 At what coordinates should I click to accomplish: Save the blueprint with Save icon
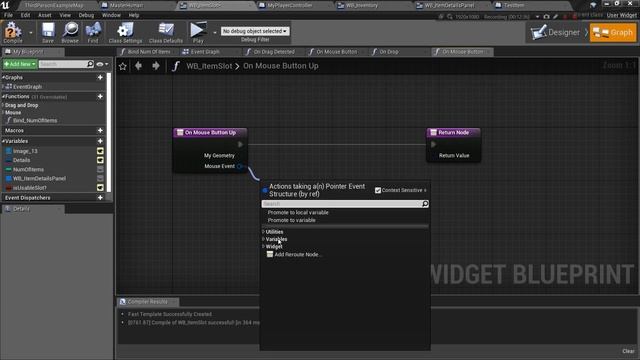[48, 32]
